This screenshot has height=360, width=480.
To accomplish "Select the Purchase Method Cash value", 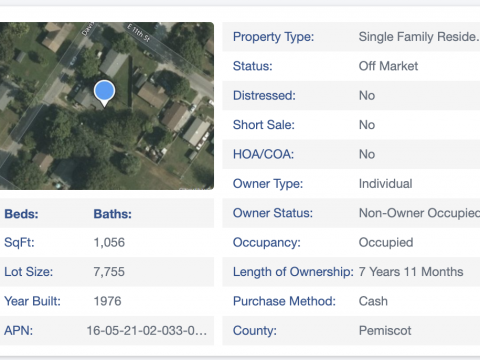I will [x=373, y=301].
